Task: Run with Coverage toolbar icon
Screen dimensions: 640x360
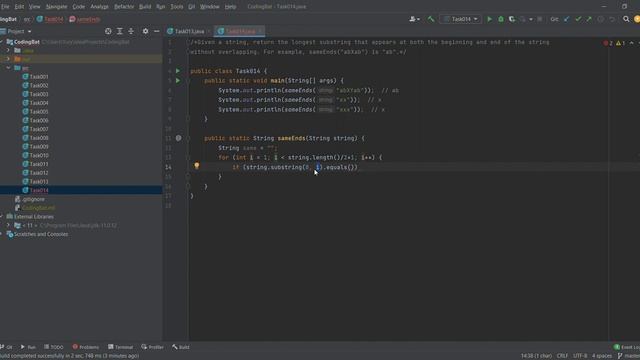Action: (x=512, y=19)
